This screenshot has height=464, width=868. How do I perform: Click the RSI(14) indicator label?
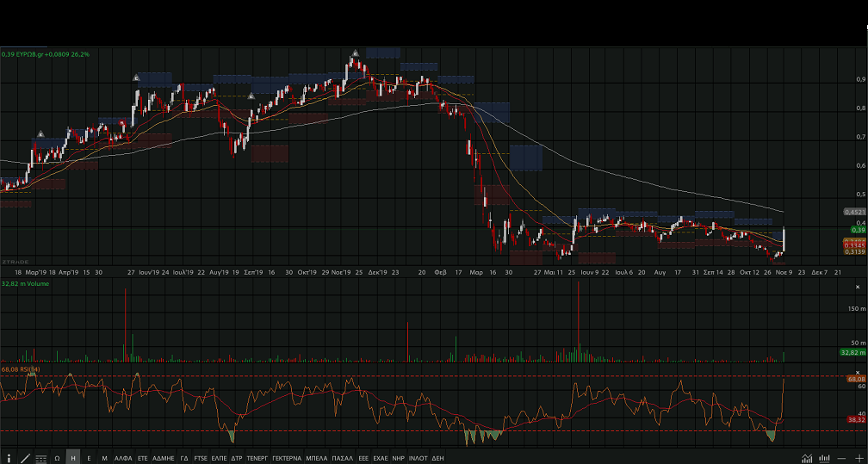click(x=18, y=368)
